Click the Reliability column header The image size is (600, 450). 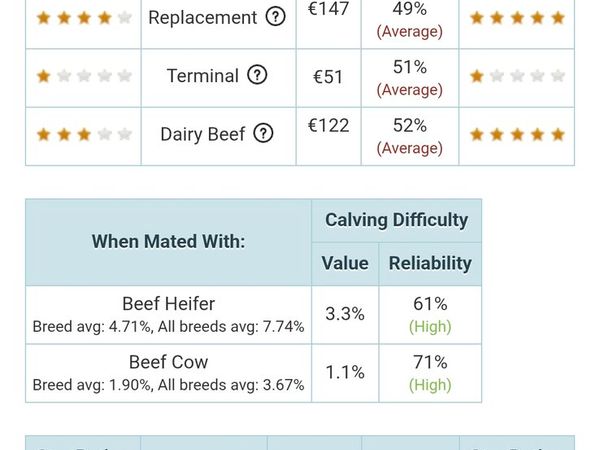pyautogui.click(x=430, y=263)
